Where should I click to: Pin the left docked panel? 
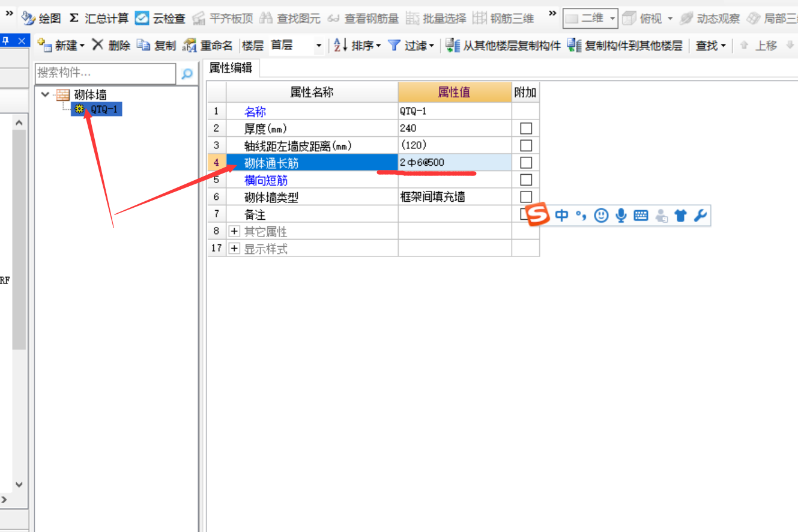(x=5, y=41)
